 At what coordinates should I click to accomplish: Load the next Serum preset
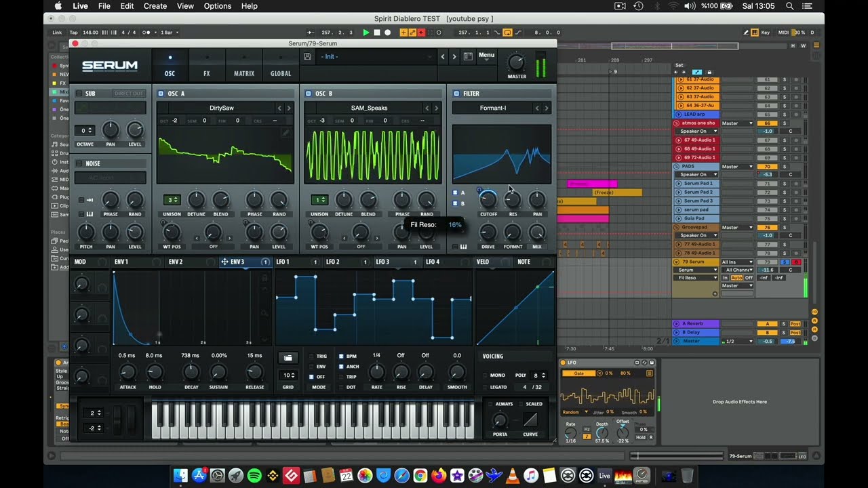pos(454,57)
